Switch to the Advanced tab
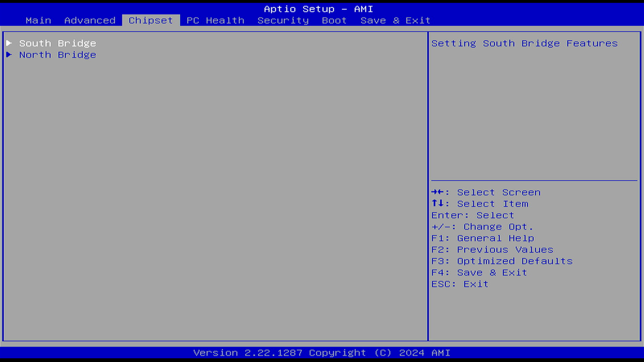644x362 pixels. [90, 21]
